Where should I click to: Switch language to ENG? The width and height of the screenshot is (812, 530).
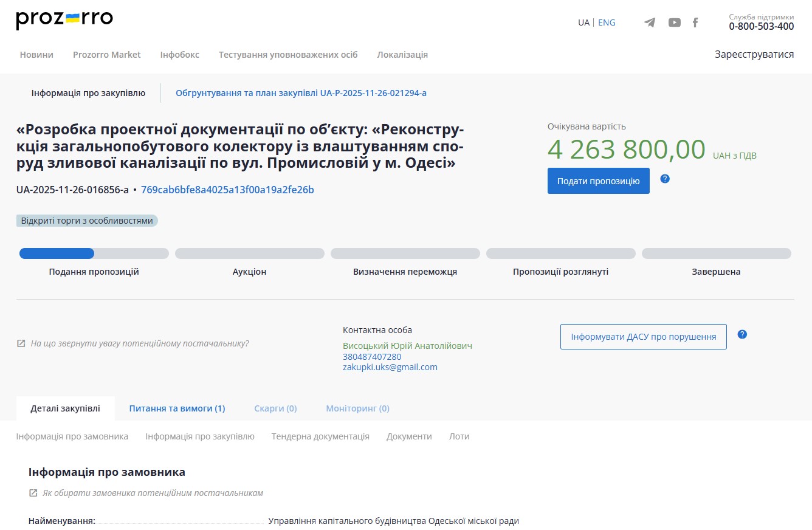click(607, 22)
